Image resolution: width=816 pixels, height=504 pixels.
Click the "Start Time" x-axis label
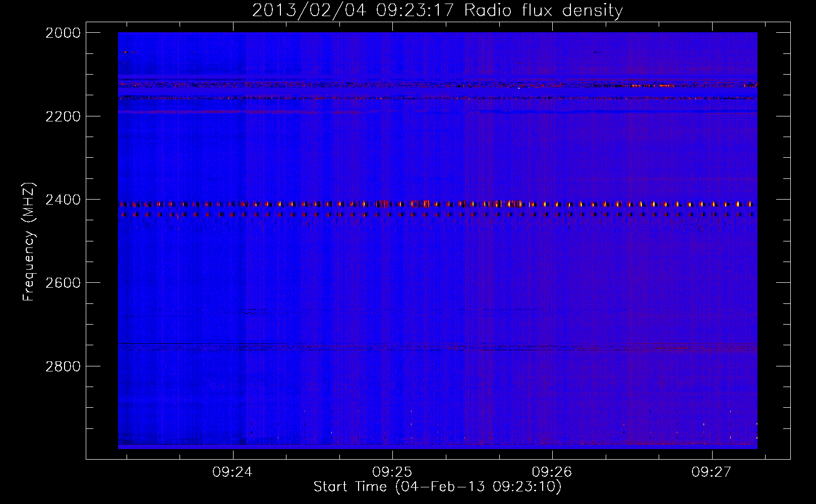click(437, 487)
